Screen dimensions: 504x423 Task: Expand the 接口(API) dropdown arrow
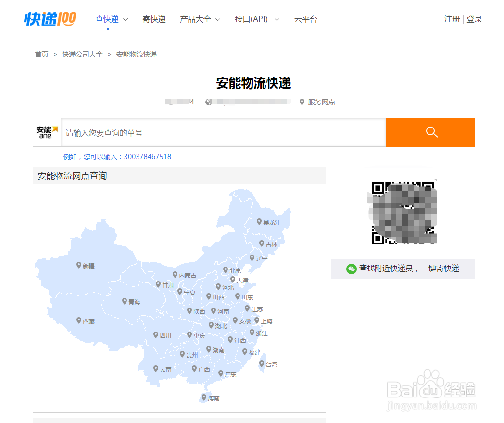coord(277,20)
